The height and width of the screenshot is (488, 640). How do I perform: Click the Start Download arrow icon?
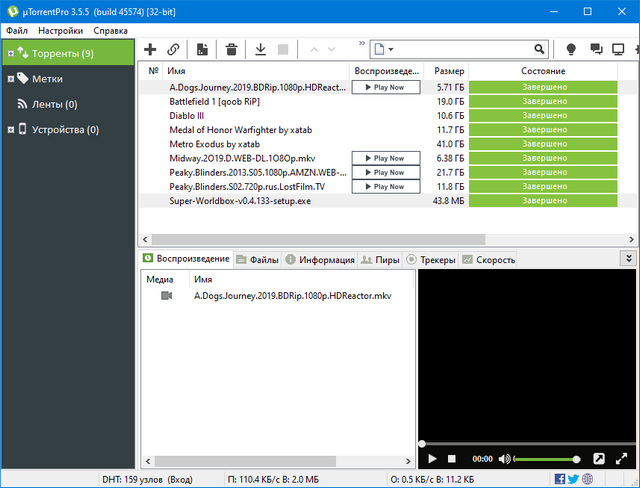pyautogui.click(x=260, y=49)
